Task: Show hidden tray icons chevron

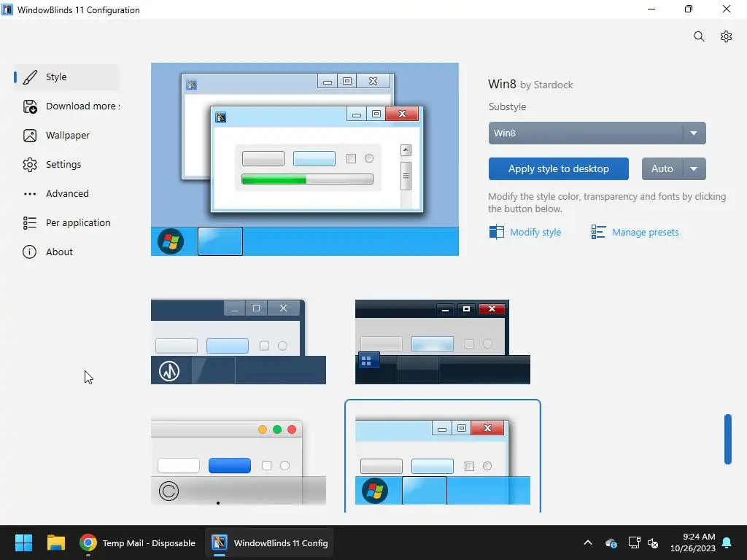Action: pos(588,542)
